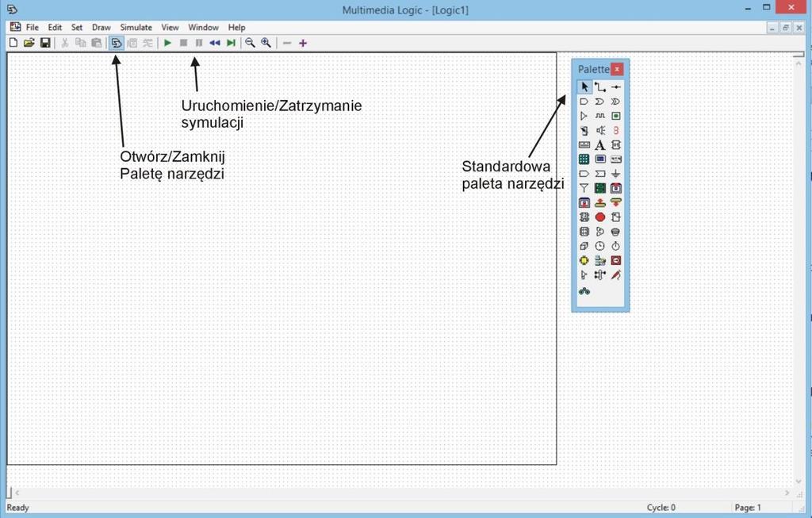
Task: Pick the yellow gear-like component in Palette
Action: 584,260
